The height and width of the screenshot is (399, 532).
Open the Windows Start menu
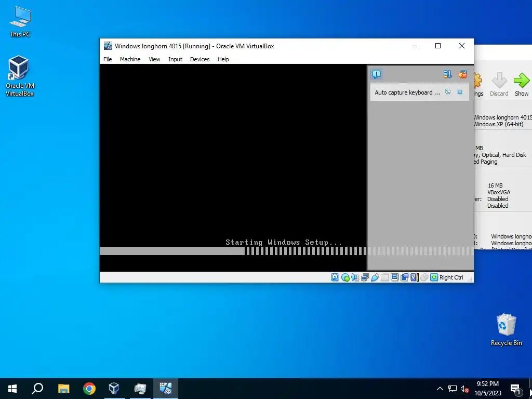pos(12,389)
